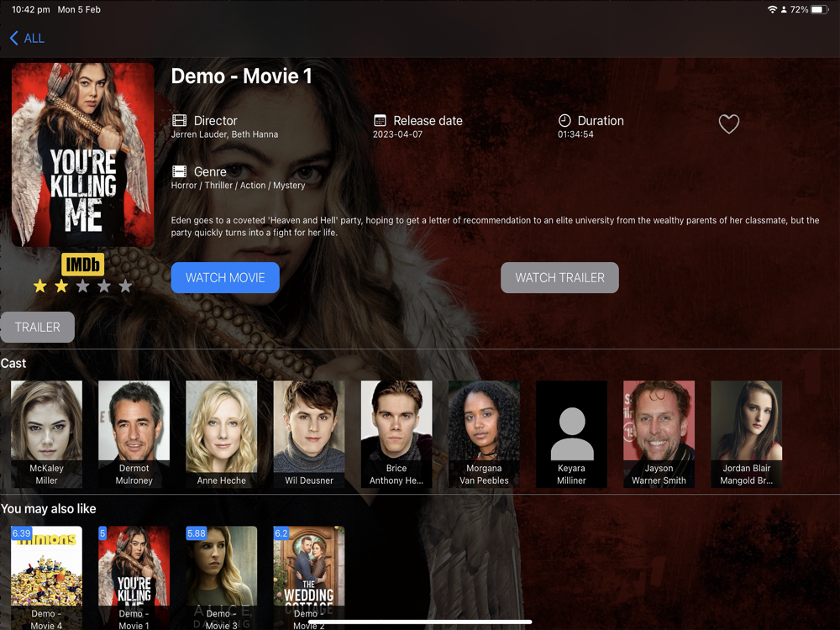Select the fifth rating star
840x630 pixels.
[125, 286]
